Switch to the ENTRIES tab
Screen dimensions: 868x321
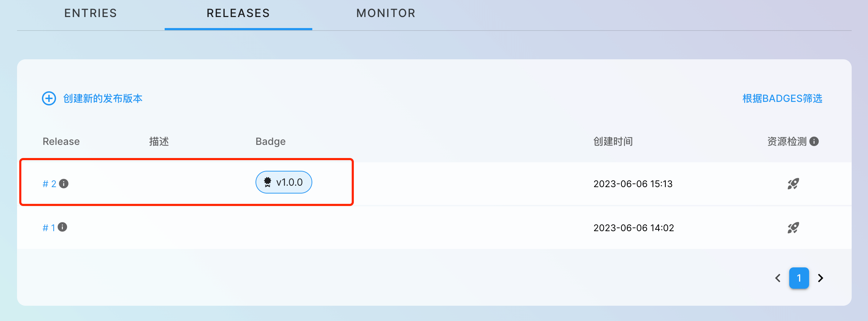pos(90,13)
